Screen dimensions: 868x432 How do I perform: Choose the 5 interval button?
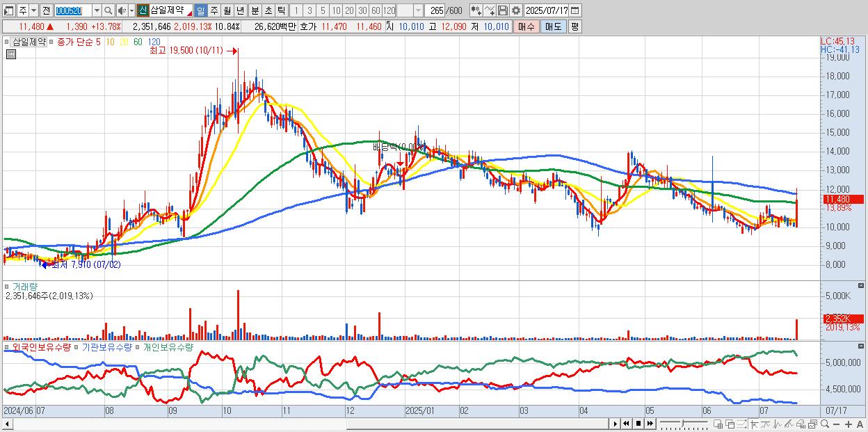point(323,10)
